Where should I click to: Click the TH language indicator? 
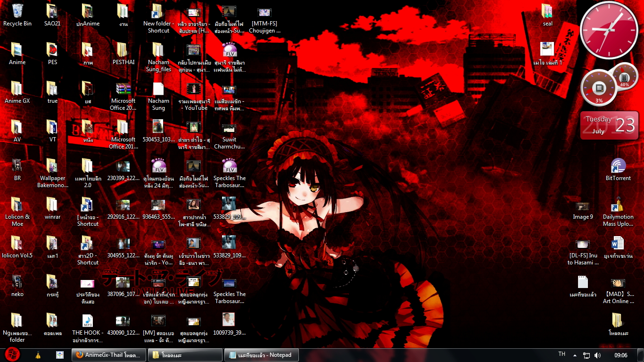[561, 354]
